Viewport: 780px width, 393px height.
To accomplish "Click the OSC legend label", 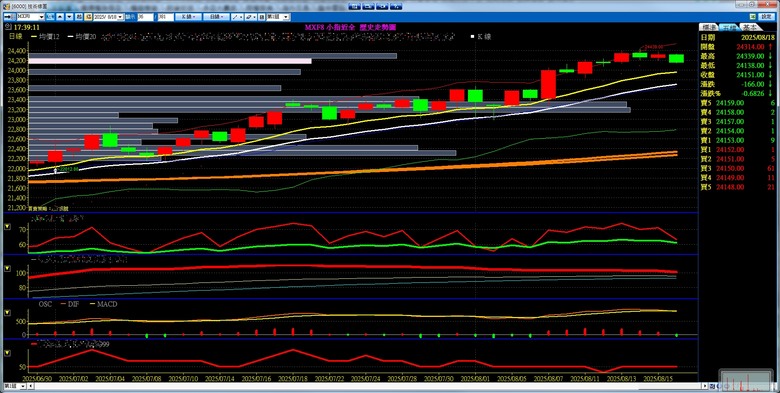I will (45, 304).
